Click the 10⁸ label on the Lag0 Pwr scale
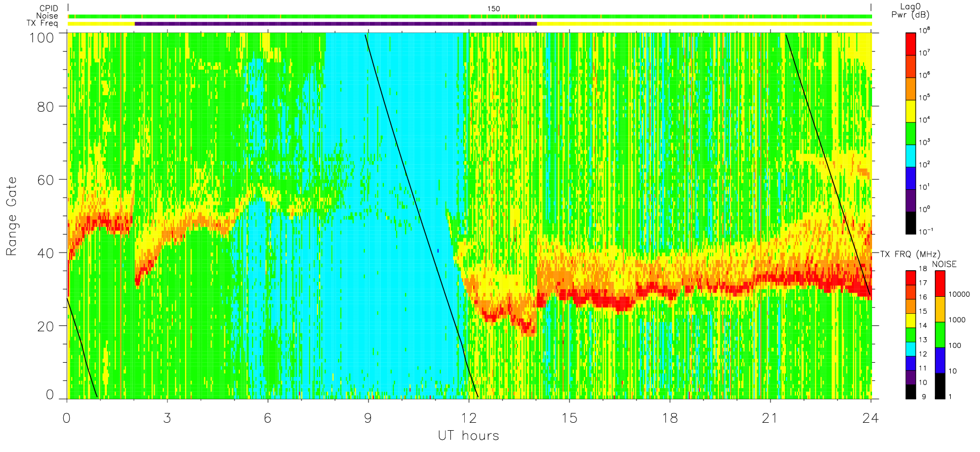The width and height of the screenshot is (980, 452). 924,31
